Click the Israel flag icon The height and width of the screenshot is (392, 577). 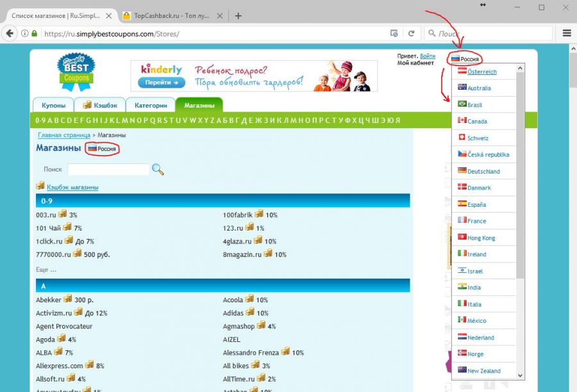pos(462,270)
